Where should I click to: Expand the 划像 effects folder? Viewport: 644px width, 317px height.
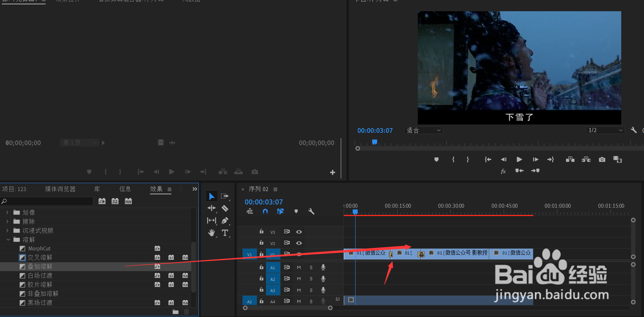click(7, 212)
